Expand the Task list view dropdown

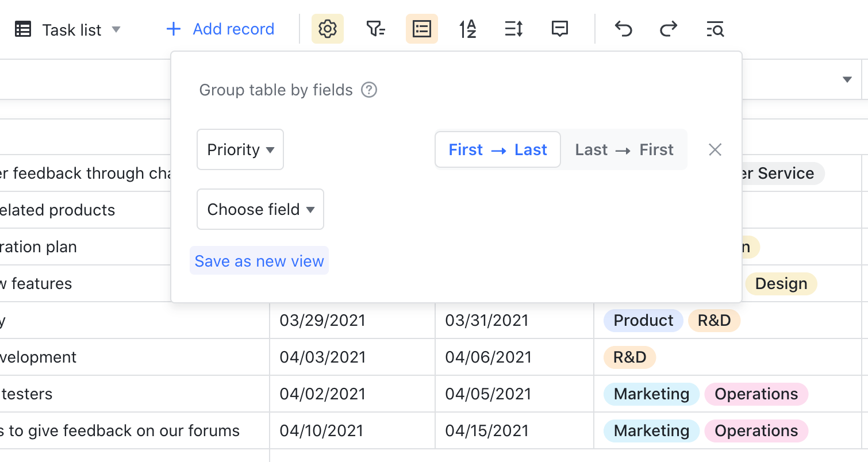coord(116,29)
